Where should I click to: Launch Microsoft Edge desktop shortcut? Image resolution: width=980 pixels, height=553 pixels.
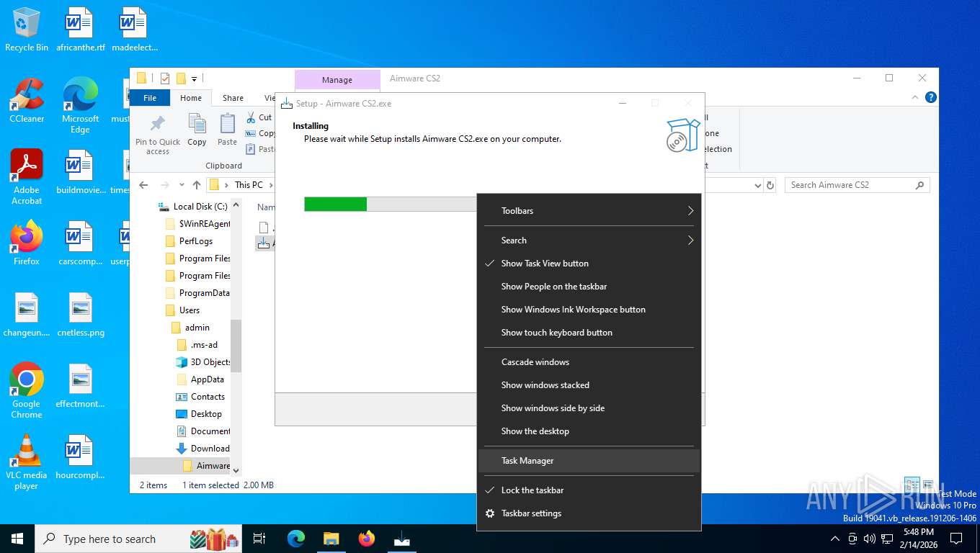click(80, 106)
